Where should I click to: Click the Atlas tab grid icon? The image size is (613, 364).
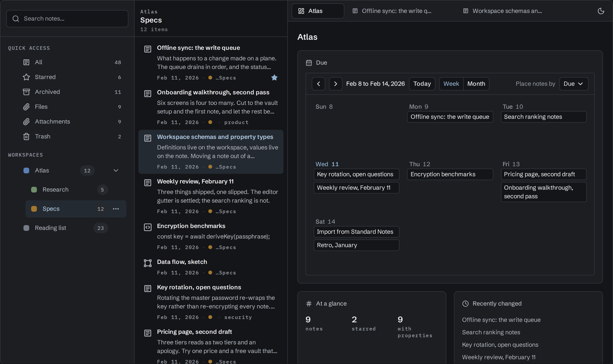coord(301,11)
